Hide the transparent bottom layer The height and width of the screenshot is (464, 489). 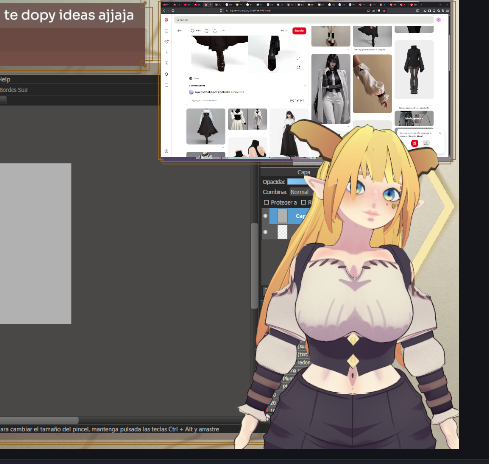pos(265,232)
